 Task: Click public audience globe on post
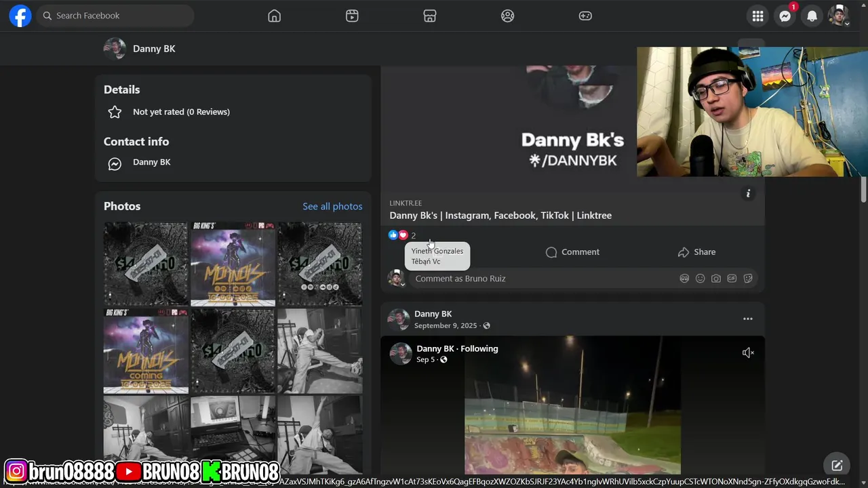pyautogui.click(x=486, y=326)
